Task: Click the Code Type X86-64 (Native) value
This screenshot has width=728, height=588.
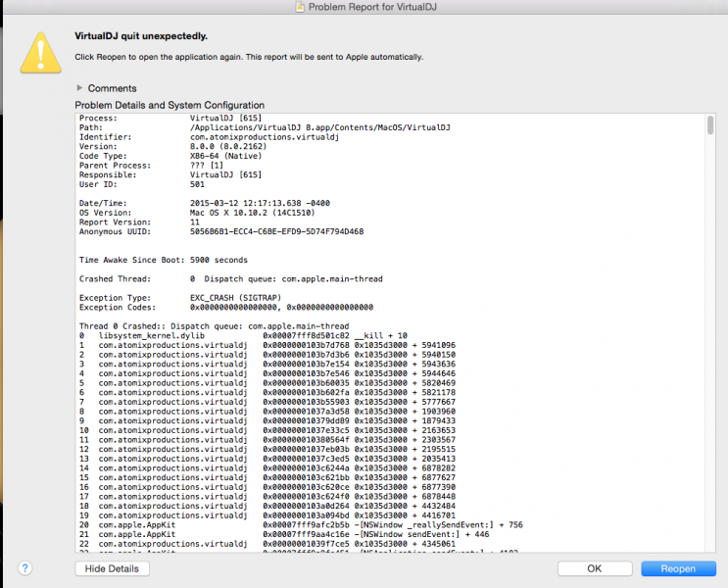Action: coord(225,156)
